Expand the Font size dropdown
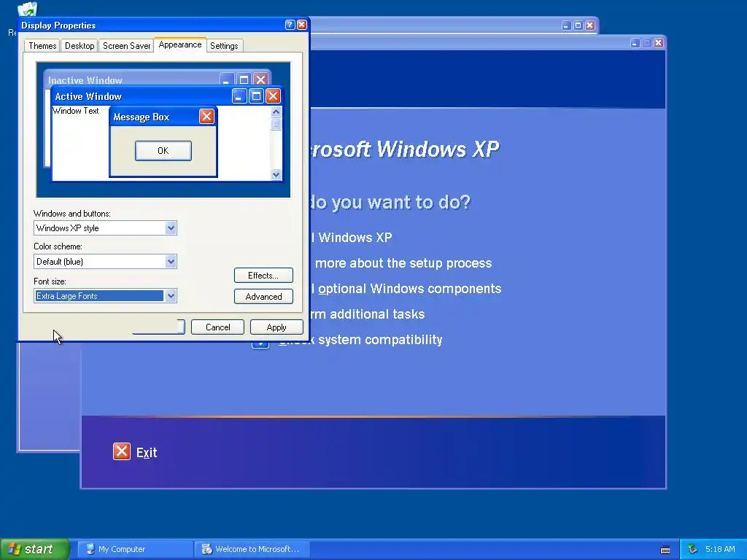The image size is (747, 560). 171,296
